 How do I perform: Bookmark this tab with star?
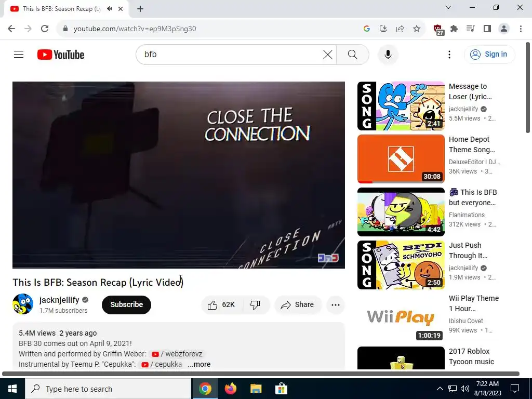coord(416,29)
